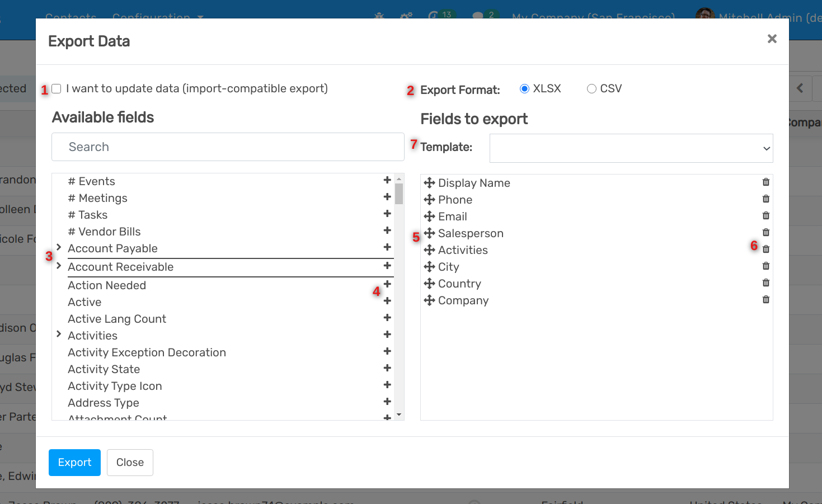The height and width of the screenshot is (504, 822).
Task: Click the Discuss messages icon showing 2
Action: click(x=478, y=15)
